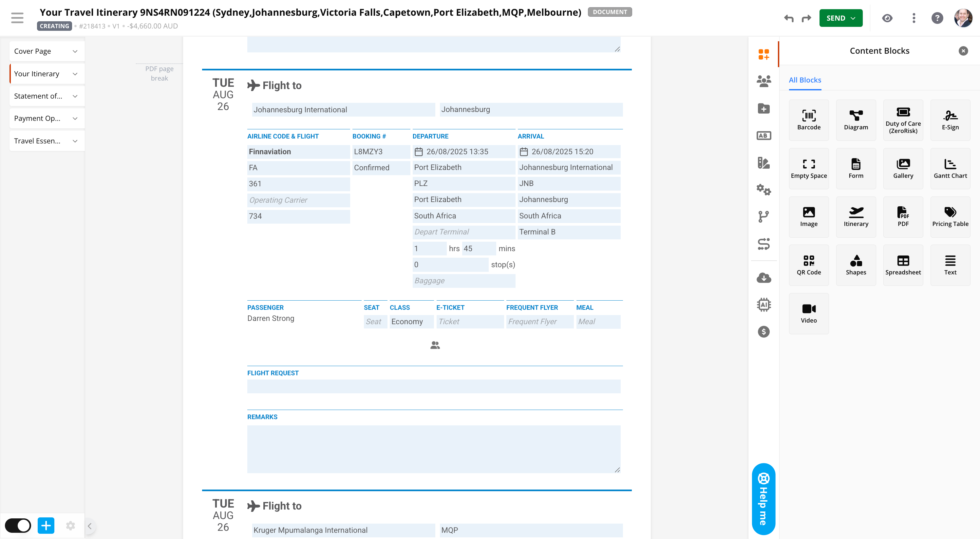This screenshot has width=980, height=539.
Task: Click the Help me button
Action: click(763, 499)
